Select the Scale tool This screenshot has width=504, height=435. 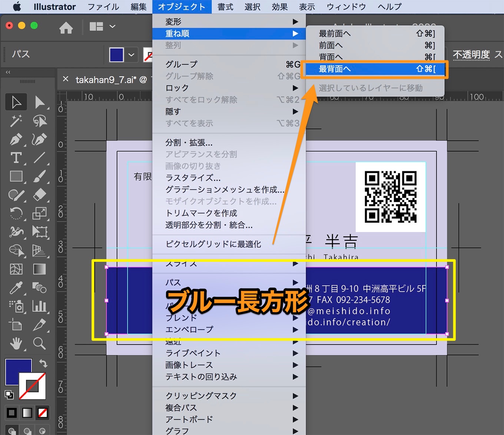(x=40, y=213)
